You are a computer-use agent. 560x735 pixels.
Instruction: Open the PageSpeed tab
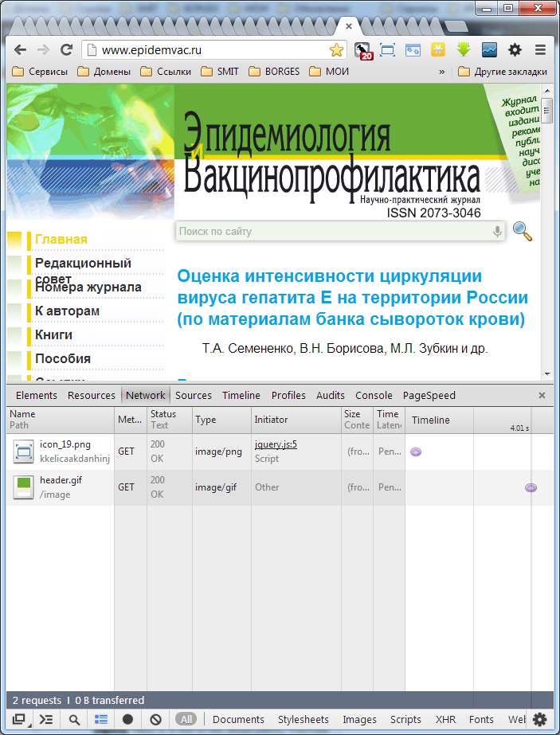429,395
